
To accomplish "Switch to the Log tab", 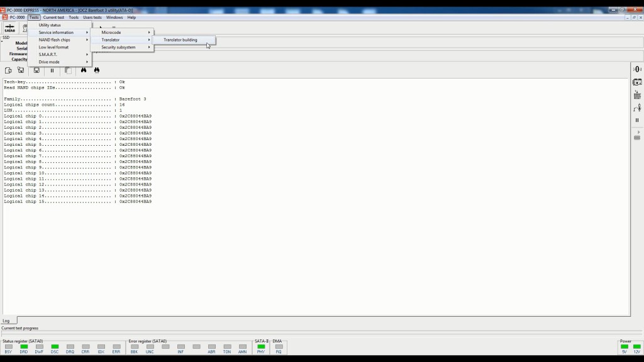I will click(6, 321).
